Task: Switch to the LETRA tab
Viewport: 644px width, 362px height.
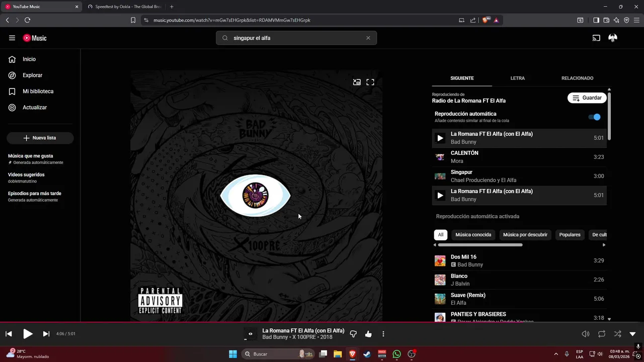Action: [x=518, y=78]
